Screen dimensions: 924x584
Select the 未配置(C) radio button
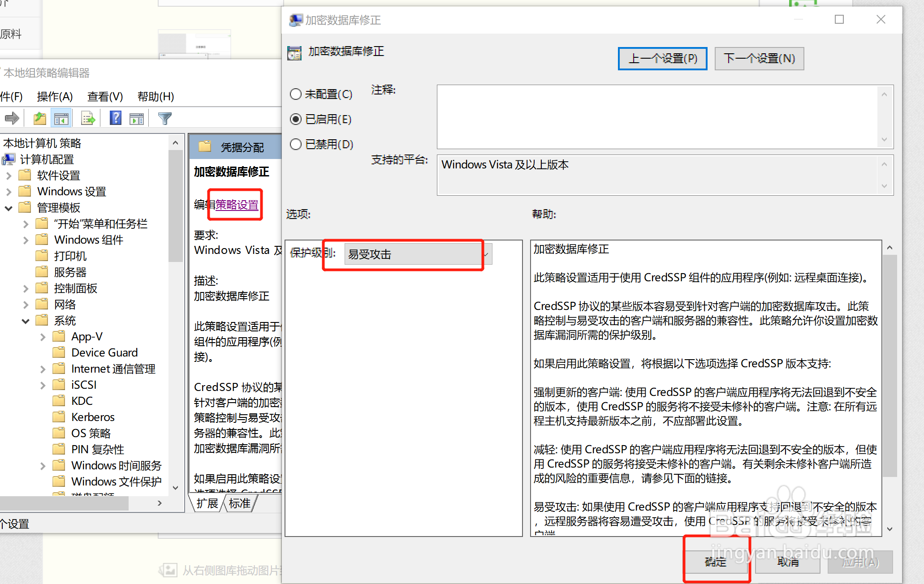(296, 94)
